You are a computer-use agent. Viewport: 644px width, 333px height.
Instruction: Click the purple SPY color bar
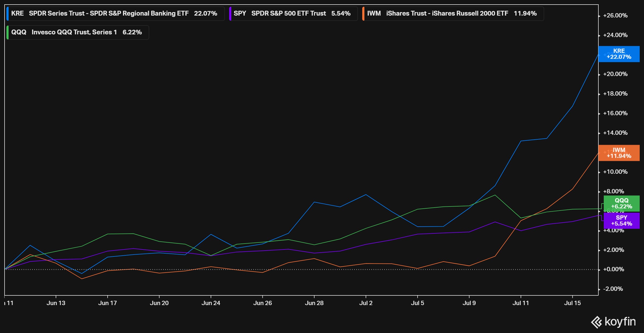coord(230,13)
